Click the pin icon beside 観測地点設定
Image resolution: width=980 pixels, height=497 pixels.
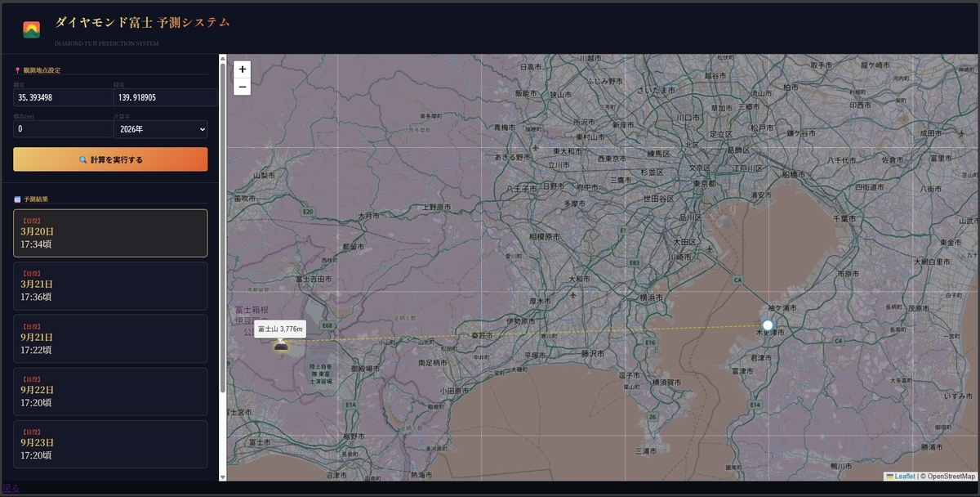17,70
